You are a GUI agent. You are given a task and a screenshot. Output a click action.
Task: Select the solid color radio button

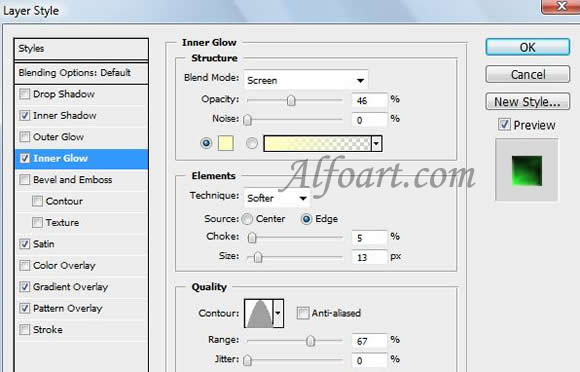pos(206,143)
